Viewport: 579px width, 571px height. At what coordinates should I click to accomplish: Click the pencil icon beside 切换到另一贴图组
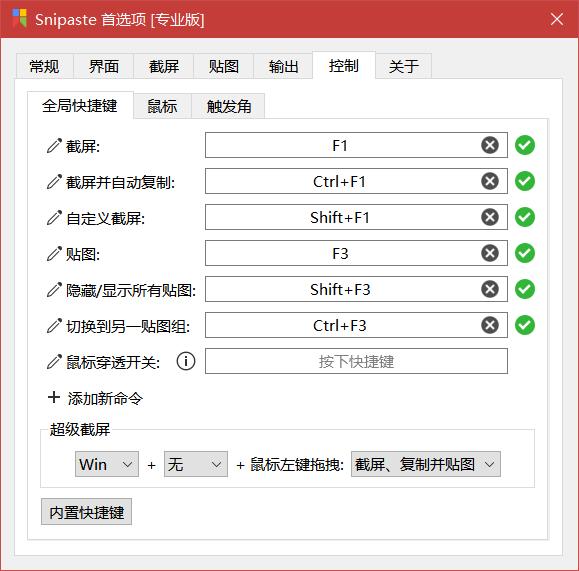tap(54, 325)
